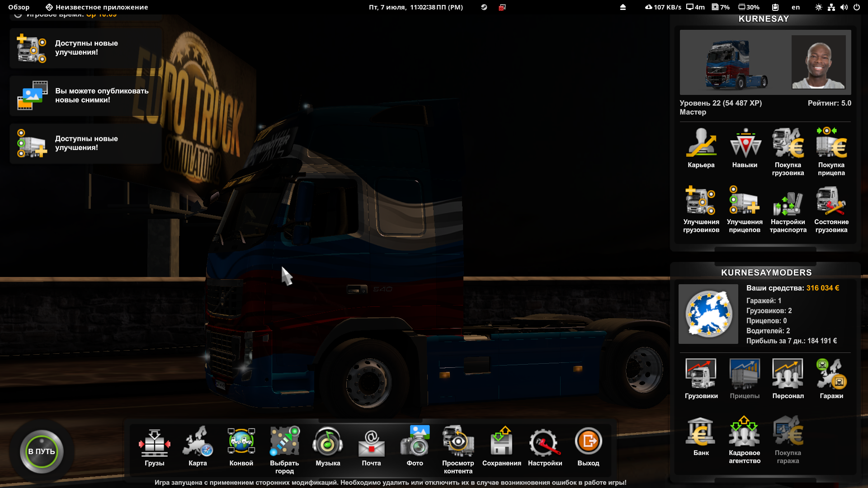The height and width of the screenshot is (488, 868).
Task: Open Покупка прицепа trailer dealer
Action: coord(831,143)
